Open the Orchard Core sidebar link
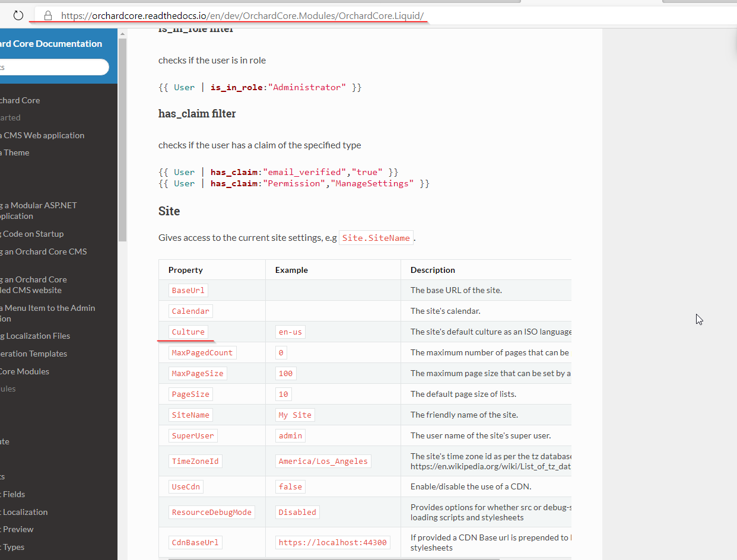The image size is (737, 560). 20,100
